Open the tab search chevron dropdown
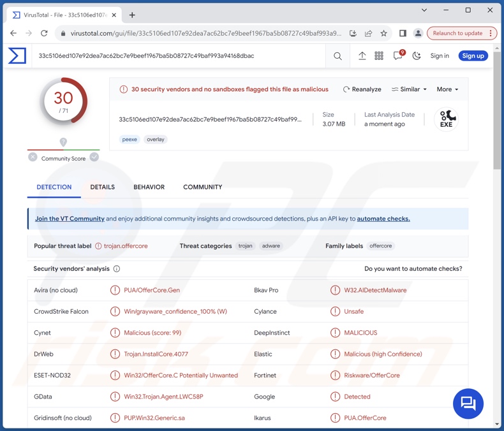This screenshot has width=504, height=431. click(x=424, y=10)
